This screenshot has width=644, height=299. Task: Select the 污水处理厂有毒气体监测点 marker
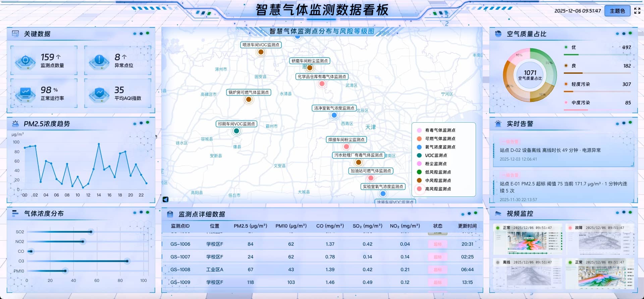359,163
